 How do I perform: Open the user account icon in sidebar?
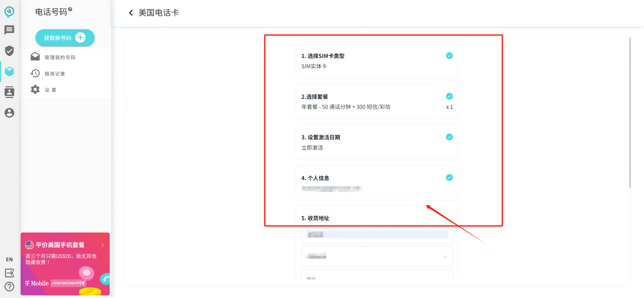(x=9, y=113)
